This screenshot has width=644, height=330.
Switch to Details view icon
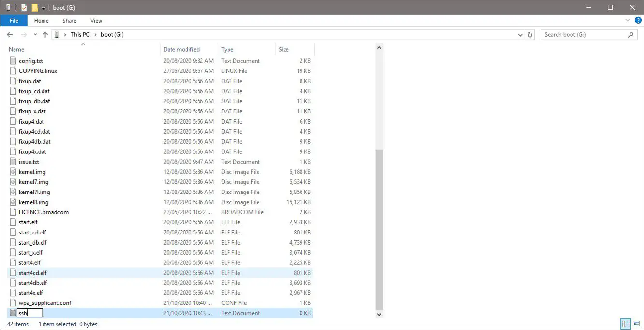coord(626,324)
